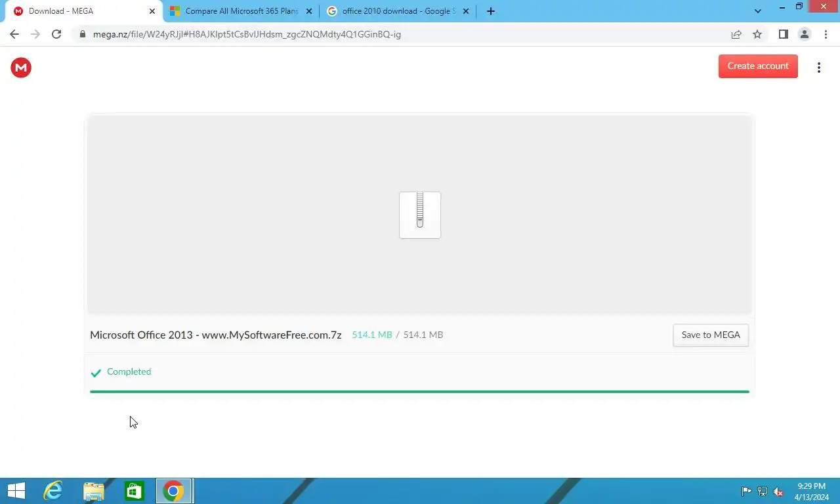Share this page icon in address bar
840x504 pixels.
click(x=736, y=34)
